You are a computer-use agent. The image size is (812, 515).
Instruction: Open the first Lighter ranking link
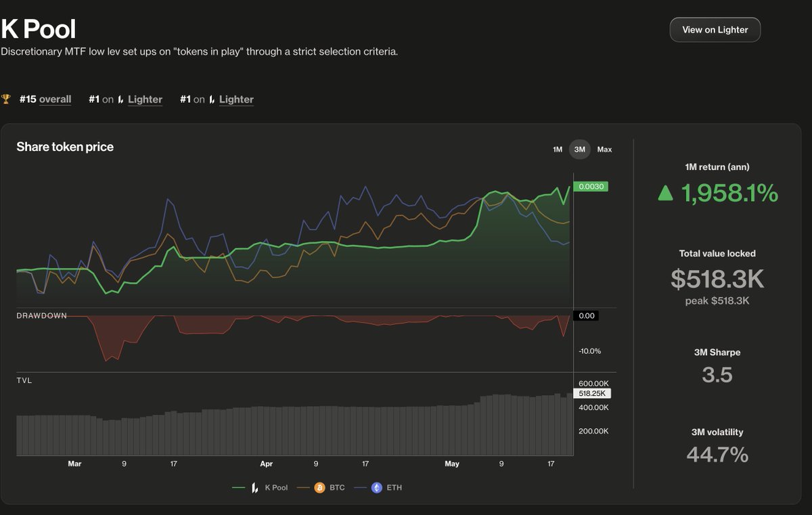(145, 99)
